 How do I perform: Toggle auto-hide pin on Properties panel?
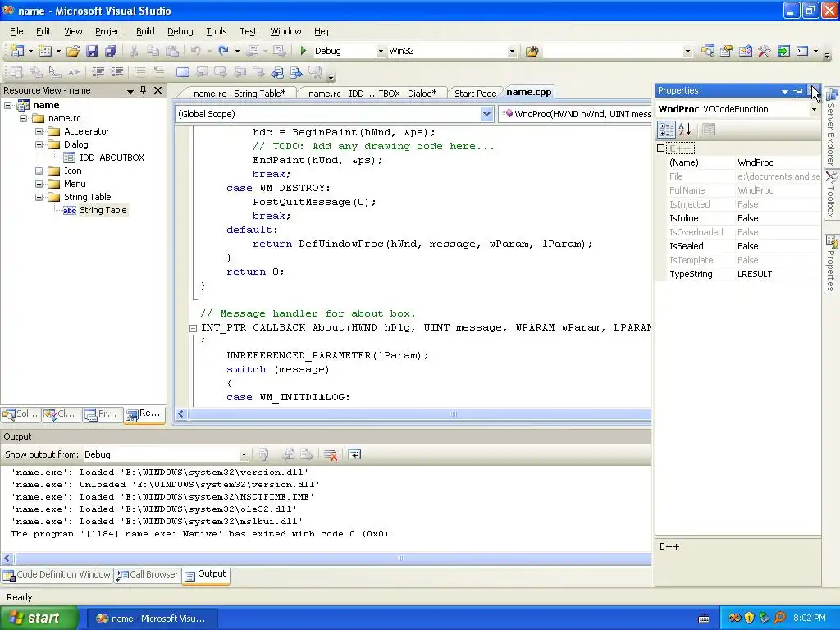pos(798,90)
